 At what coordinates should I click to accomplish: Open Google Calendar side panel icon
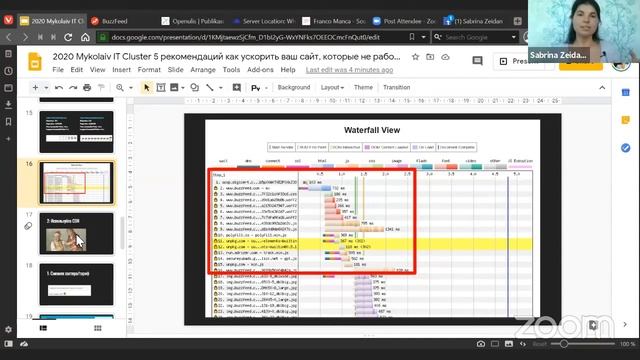(625, 93)
